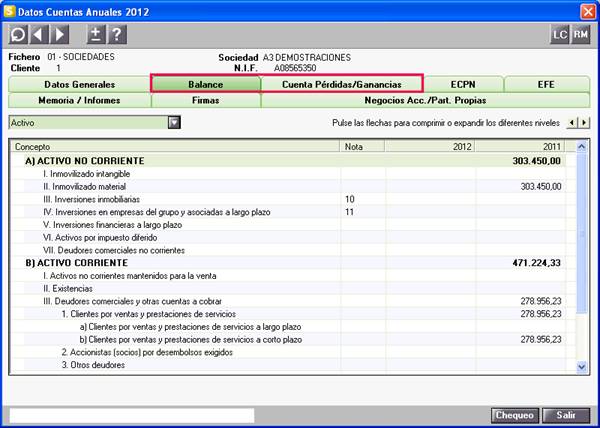The image size is (600, 428).
Task: Click Nota value 10
Action: coord(349,199)
